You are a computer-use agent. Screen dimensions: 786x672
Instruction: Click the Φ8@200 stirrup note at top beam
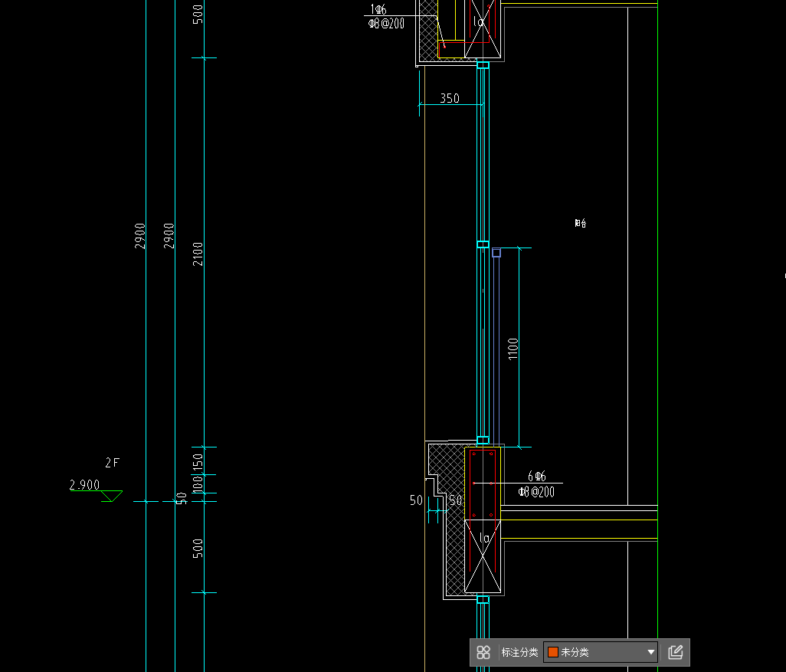pos(386,24)
